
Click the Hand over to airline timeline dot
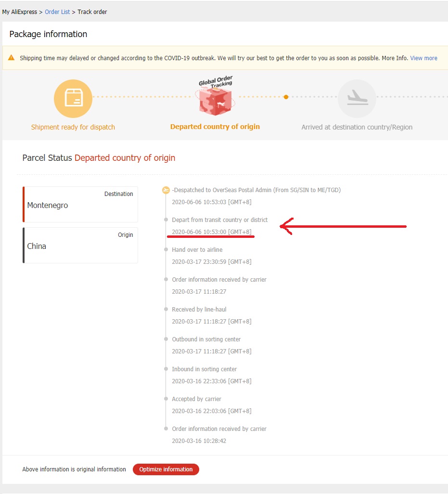166,249
